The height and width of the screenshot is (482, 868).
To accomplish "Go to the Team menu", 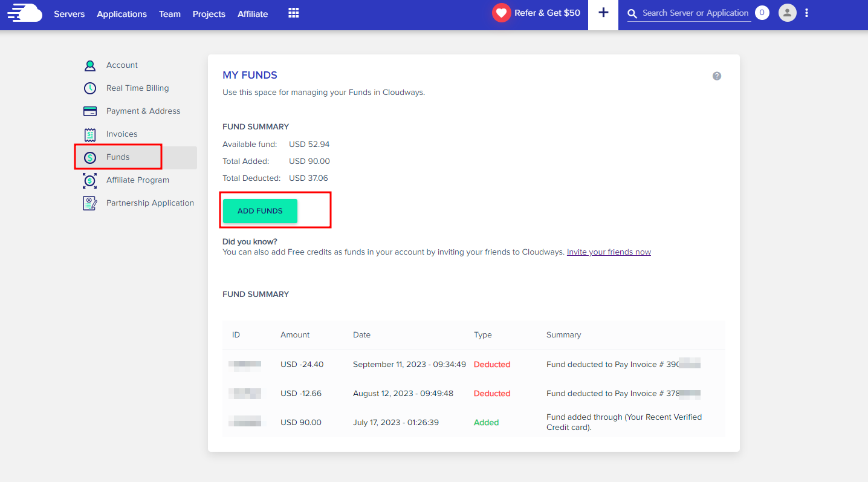I will click(170, 14).
